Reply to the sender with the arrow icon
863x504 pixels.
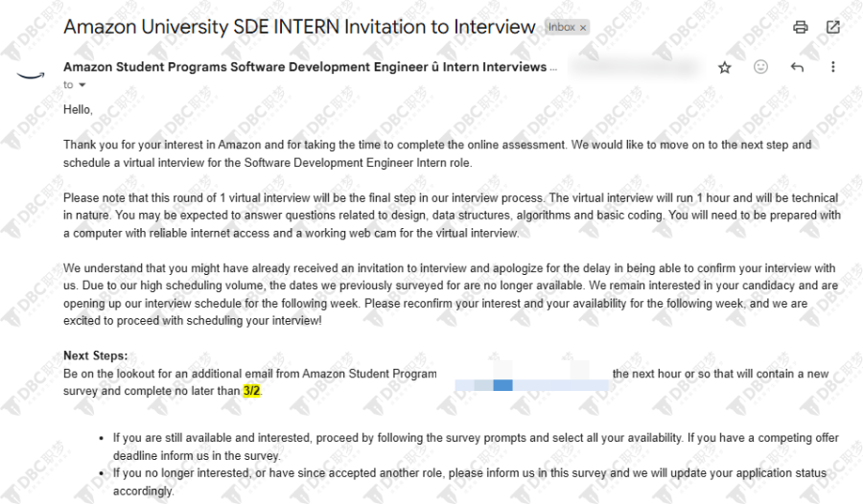click(797, 67)
